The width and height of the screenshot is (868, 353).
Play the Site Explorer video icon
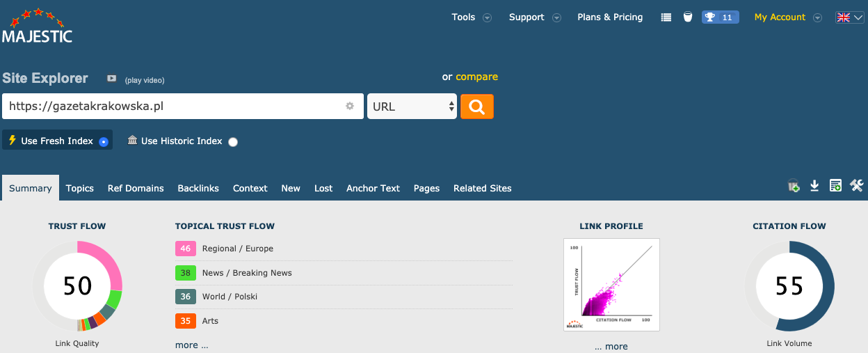(x=111, y=79)
